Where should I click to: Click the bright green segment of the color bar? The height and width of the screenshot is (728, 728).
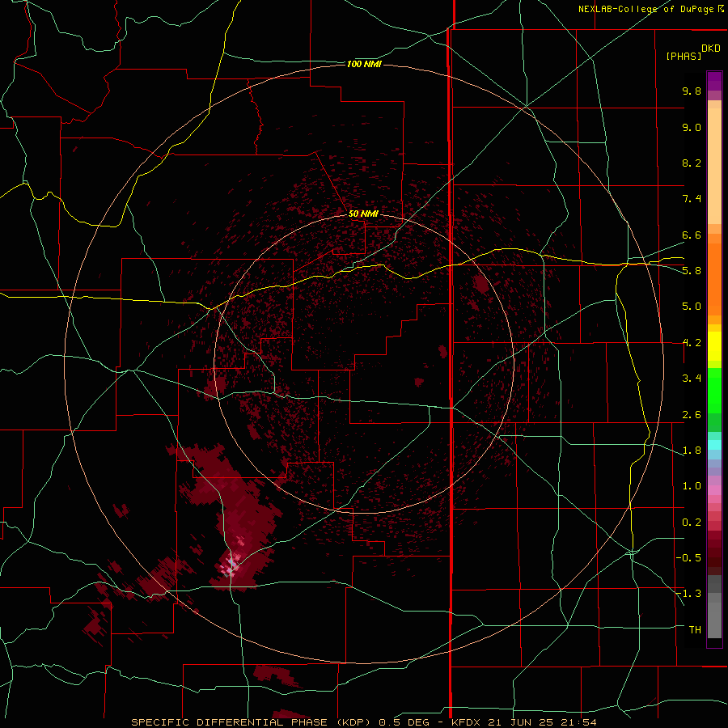(x=714, y=390)
